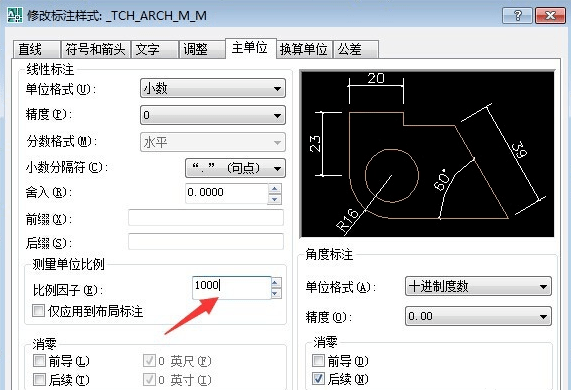
Task: Click the 后缀 input field
Action: click(206, 242)
